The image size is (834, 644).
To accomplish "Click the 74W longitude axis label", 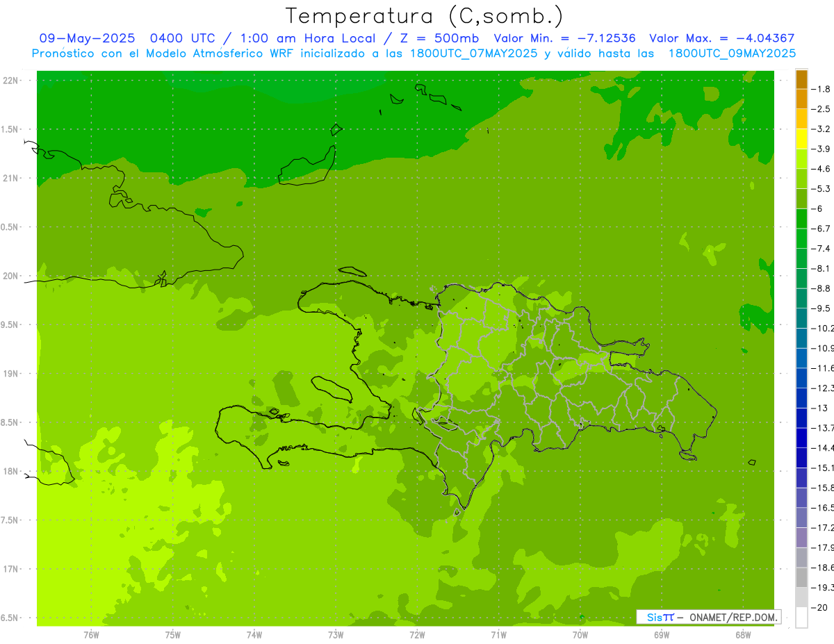I will pyautogui.click(x=254, y=634).
